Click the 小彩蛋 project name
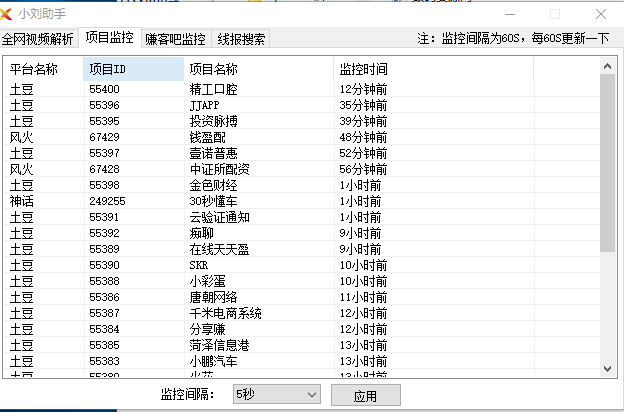Viewport: 624px width, 412px height. coord(207,281)
